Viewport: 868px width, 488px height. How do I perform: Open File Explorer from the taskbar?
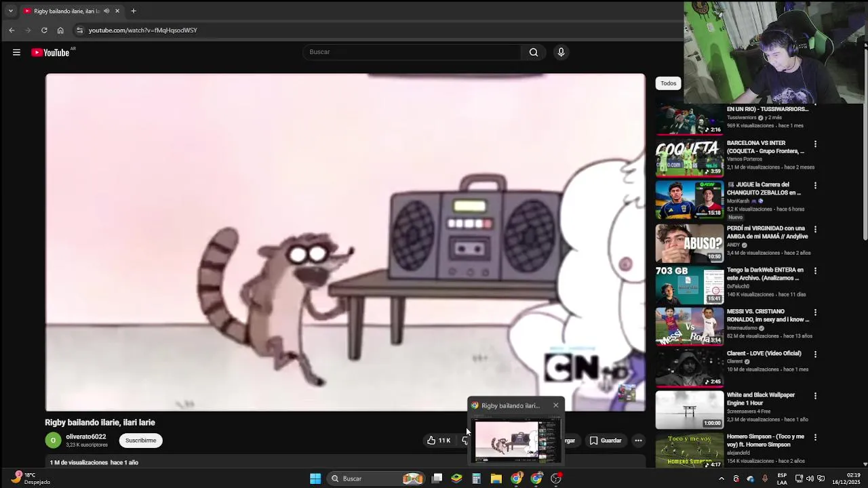(x=496, y=479)
